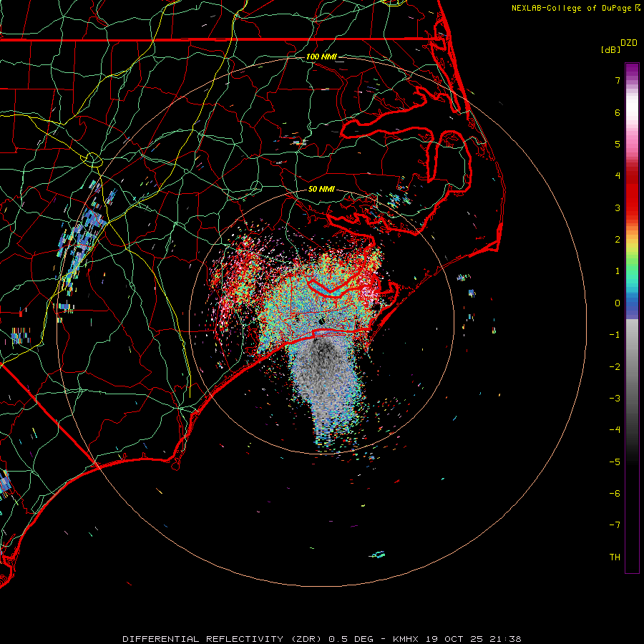The image size is (644, 644).
Task: Click the KMHX station ID in footer
Action: pyautogui.click(x=406, y=639)
